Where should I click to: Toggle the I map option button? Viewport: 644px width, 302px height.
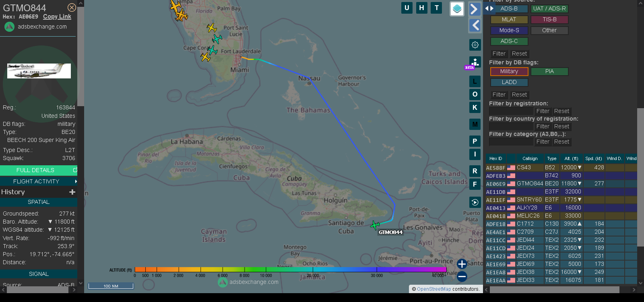pos(475,154)
